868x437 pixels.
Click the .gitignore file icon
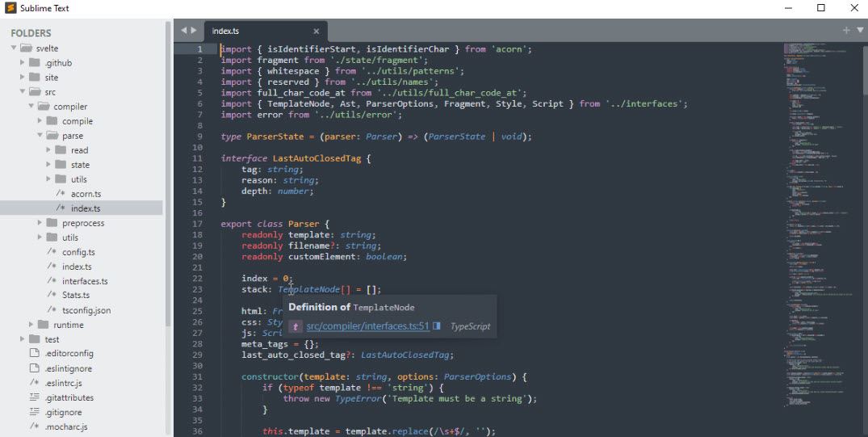[35, 412]
